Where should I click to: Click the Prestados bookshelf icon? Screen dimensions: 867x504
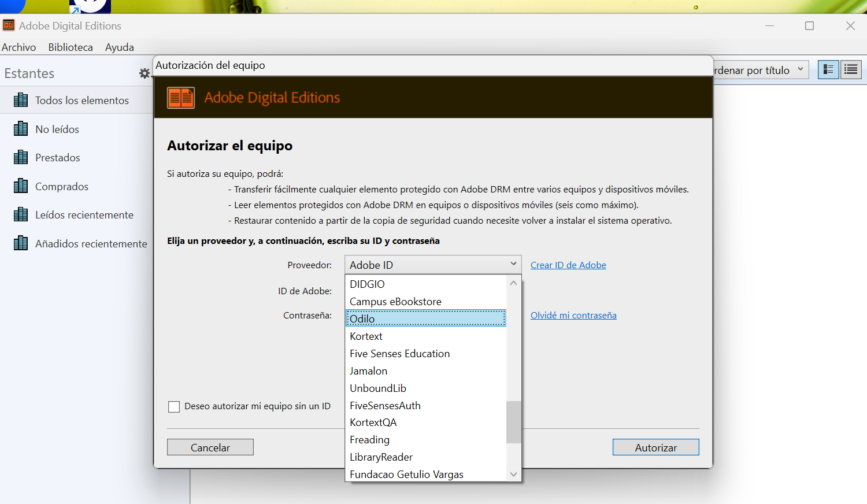[x=21, y=157]
